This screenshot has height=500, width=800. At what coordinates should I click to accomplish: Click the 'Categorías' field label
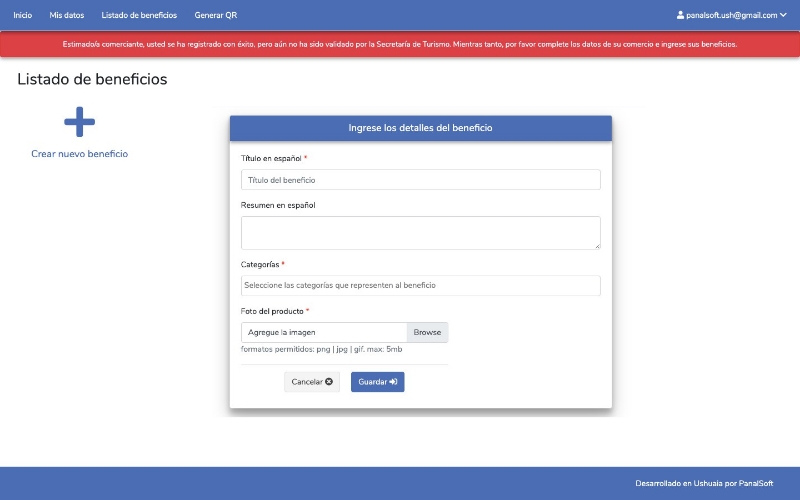point(260,264)
